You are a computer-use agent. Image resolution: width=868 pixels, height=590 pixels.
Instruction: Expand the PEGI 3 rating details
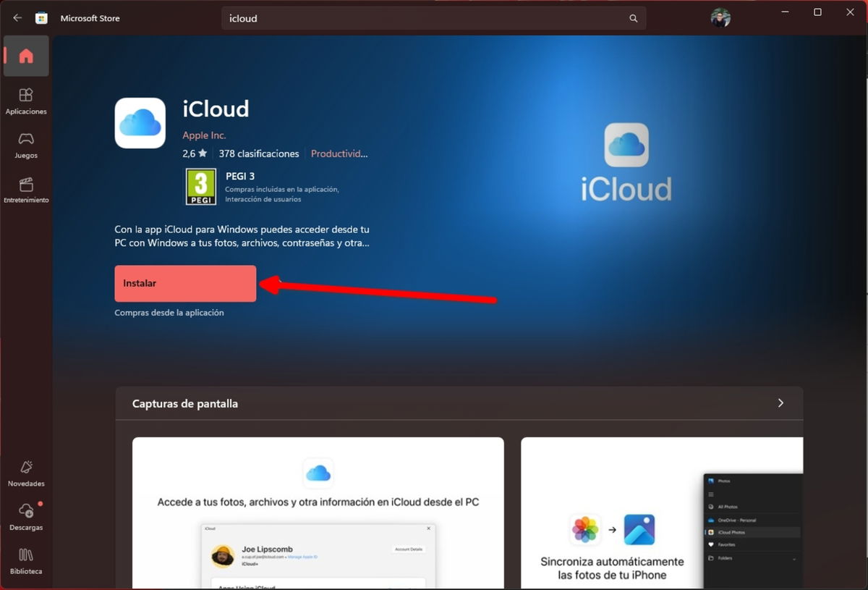[200, 186]
